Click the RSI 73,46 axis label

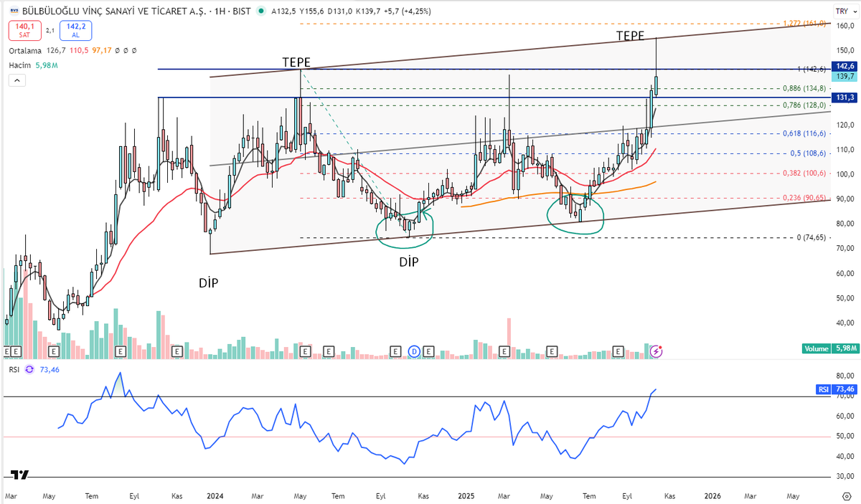pyautogui.click(x=836, y=389)
